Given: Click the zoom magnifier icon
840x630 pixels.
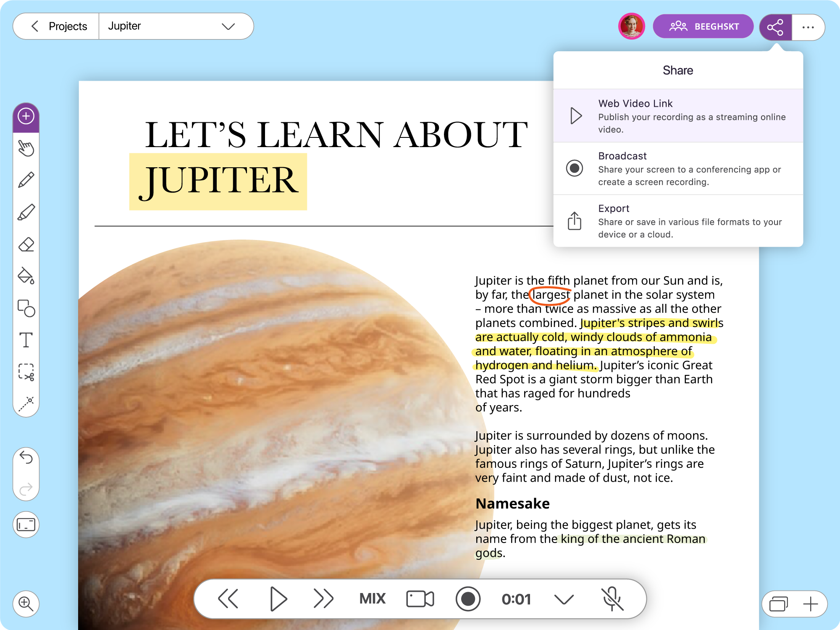Looking at the screenshot, I should click(x=26, y=604).
